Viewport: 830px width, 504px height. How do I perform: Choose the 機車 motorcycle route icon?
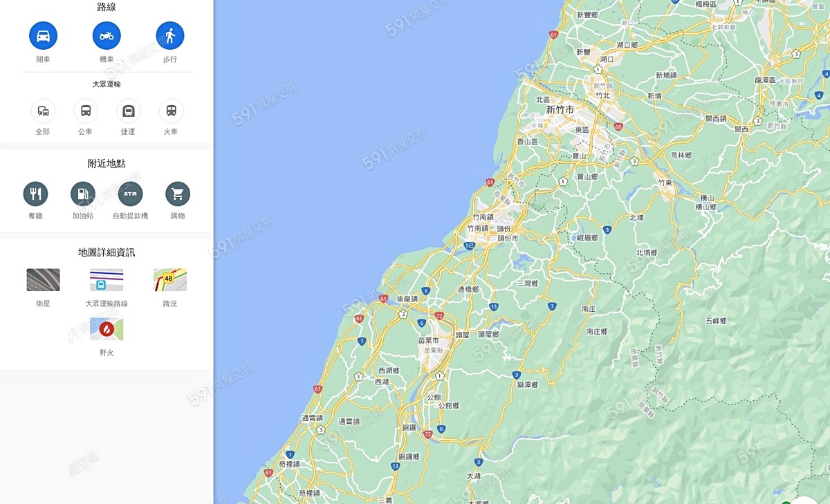107,35
